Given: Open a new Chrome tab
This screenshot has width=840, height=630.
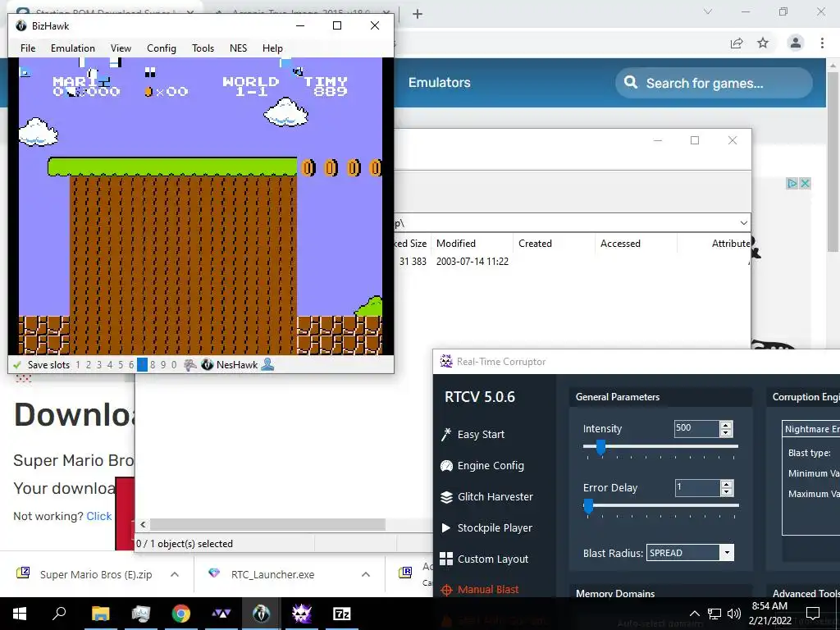Looking at the screenshot, I should click(418, 14).
